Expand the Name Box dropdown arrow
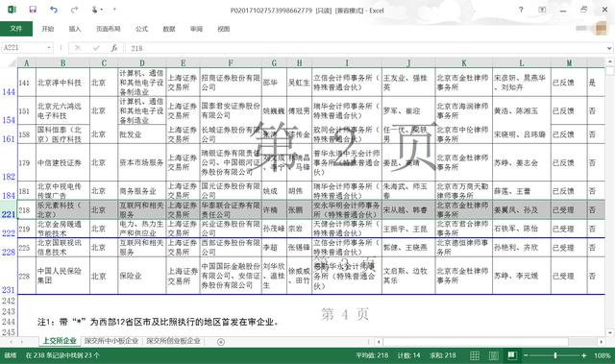Viewport: 615px width, 364px height. tap(49, 48)
